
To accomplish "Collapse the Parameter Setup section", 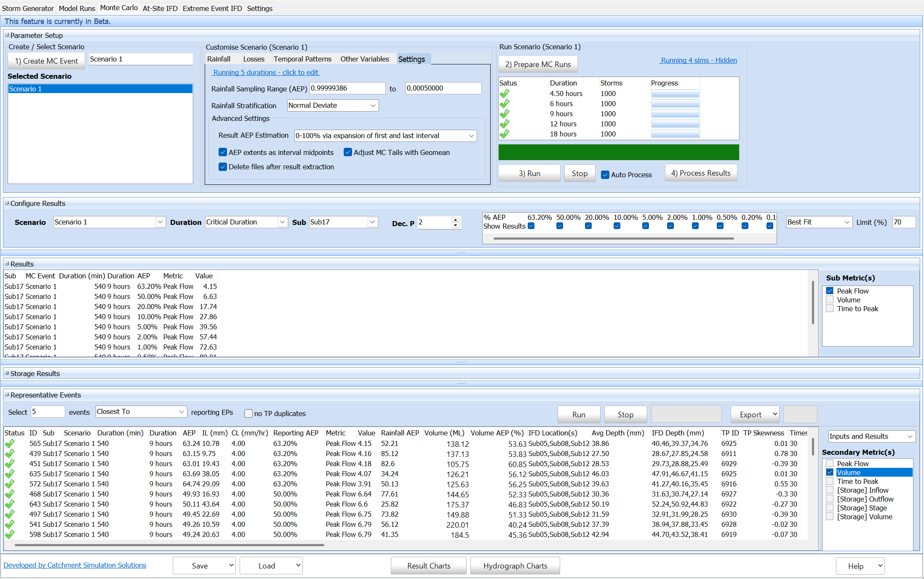I will [7, 35].
